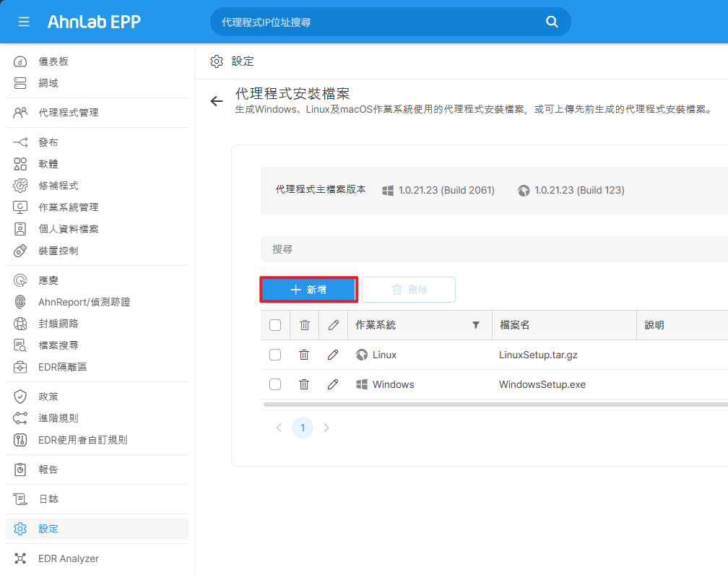Click the EDR使用者自訂規則 sliders icon
This screenshot has width=728, height=575.
(x=20, y=440)
